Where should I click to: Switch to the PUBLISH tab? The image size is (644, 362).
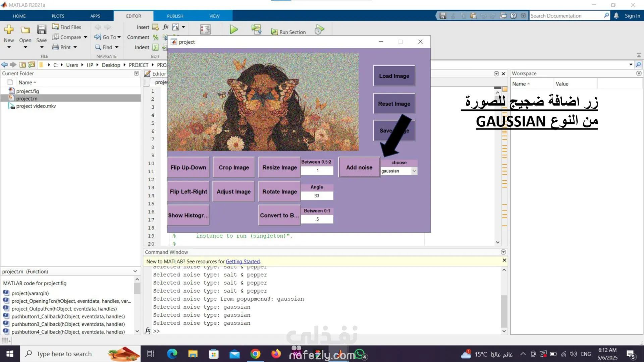tap(175, 16)
